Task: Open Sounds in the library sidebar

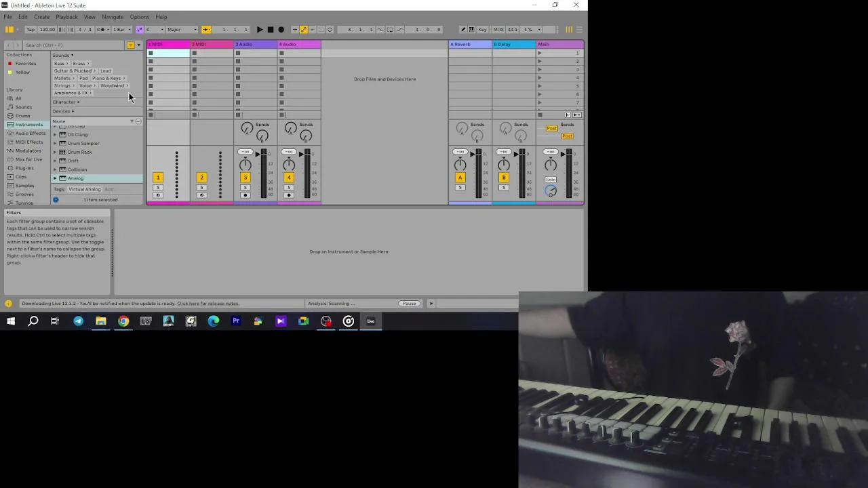Action: (x=24, y=107)
